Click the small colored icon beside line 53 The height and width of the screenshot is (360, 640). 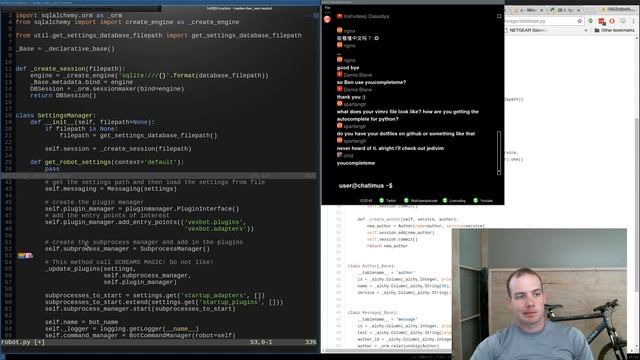tap(25, 256)
